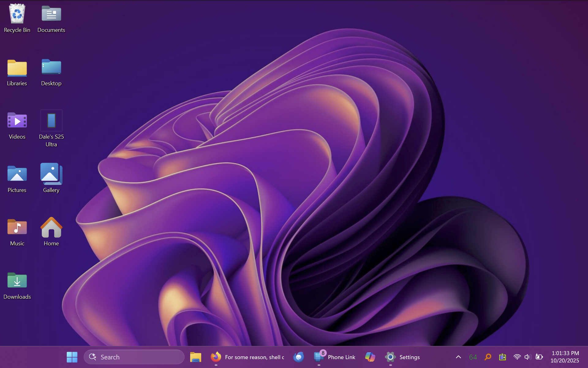Viewport: 588px width, 368px height.
Task: Click the Libraries folder icon
Action: 17,67
